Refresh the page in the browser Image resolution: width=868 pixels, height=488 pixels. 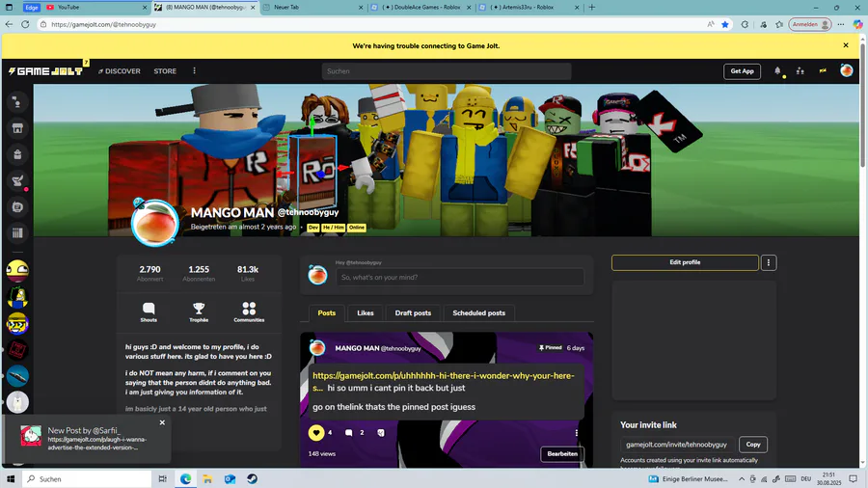coord(25,24)
